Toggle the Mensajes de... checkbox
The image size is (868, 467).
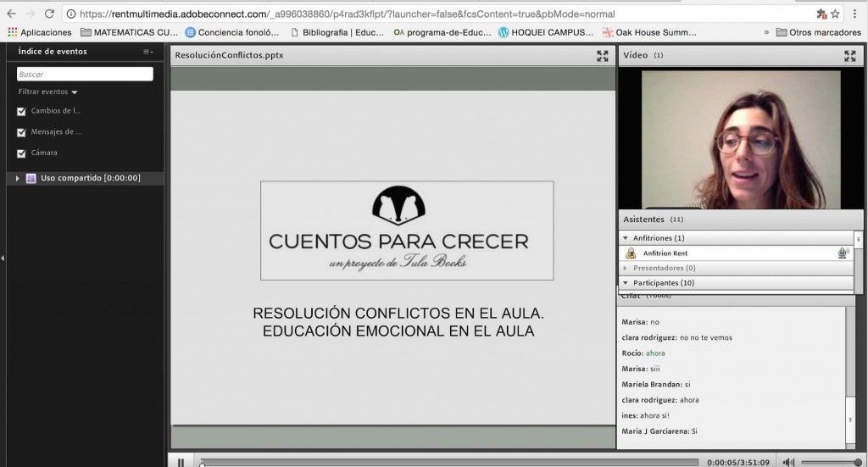coord(21,132)
